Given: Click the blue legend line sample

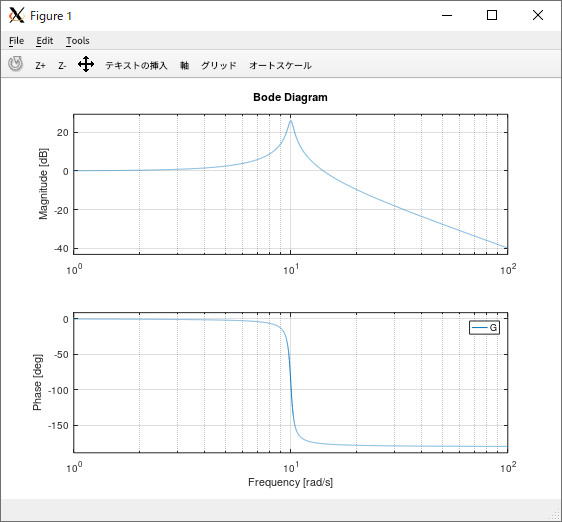Looking at the screenshot, I should (x=480, y=328).
